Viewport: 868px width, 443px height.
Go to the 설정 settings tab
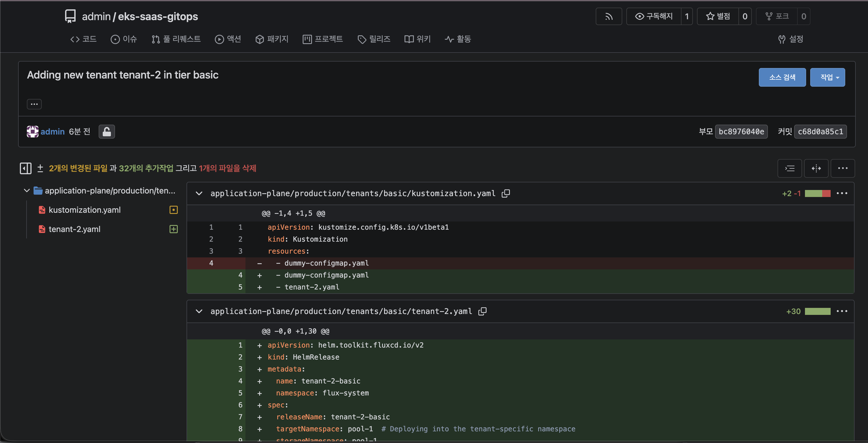tap(790, 39)
